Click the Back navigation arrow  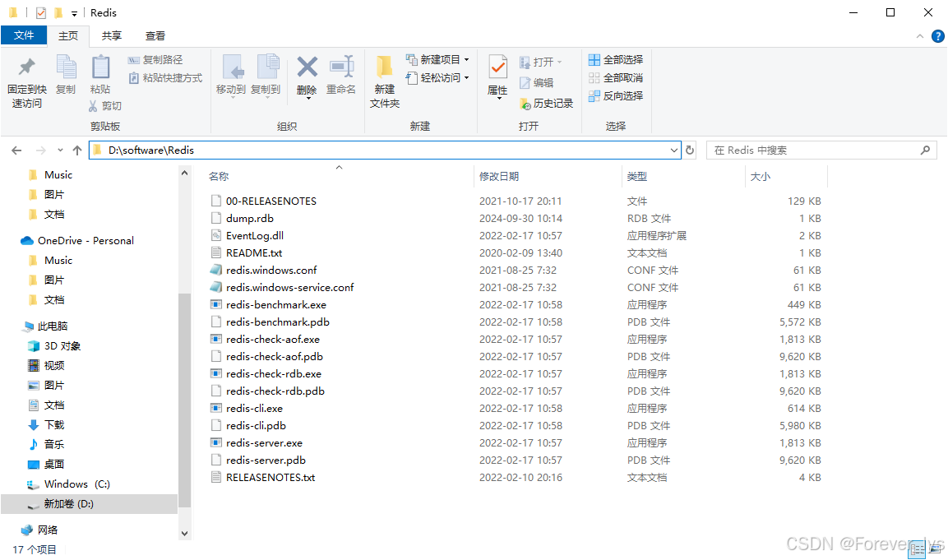[17, 150]
